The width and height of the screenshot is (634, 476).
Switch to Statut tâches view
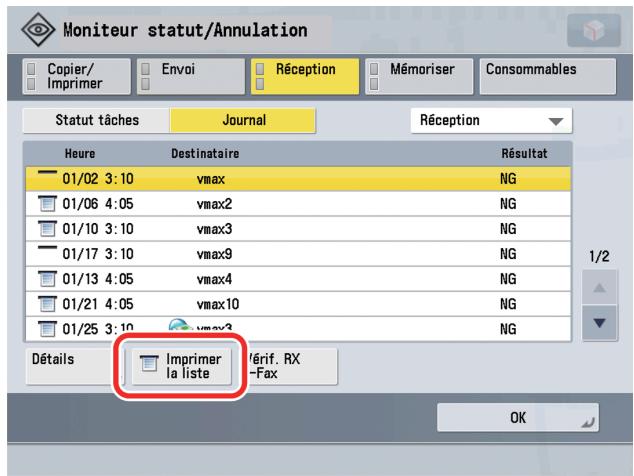point(97,120)
